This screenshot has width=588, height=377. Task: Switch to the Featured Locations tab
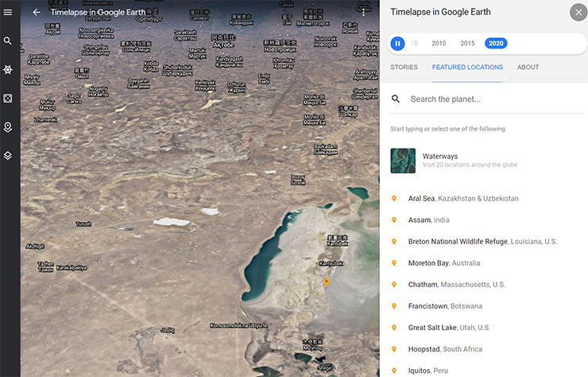[x=468, y=68]
